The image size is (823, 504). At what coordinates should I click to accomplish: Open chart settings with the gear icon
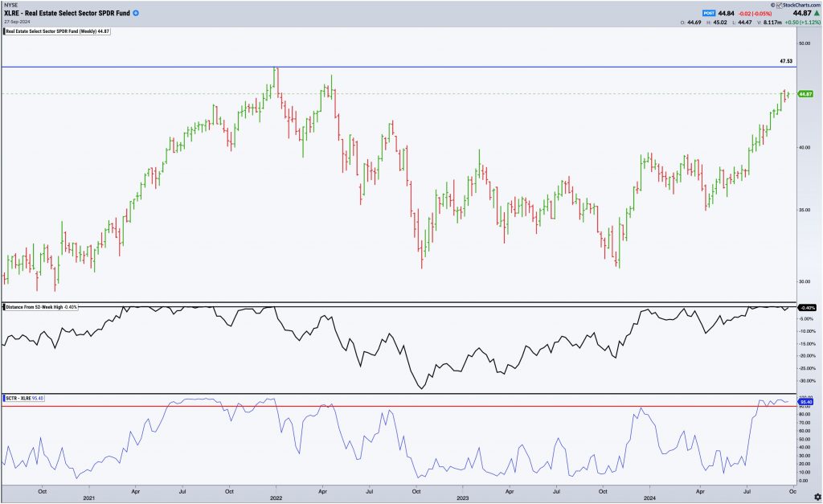817,497
